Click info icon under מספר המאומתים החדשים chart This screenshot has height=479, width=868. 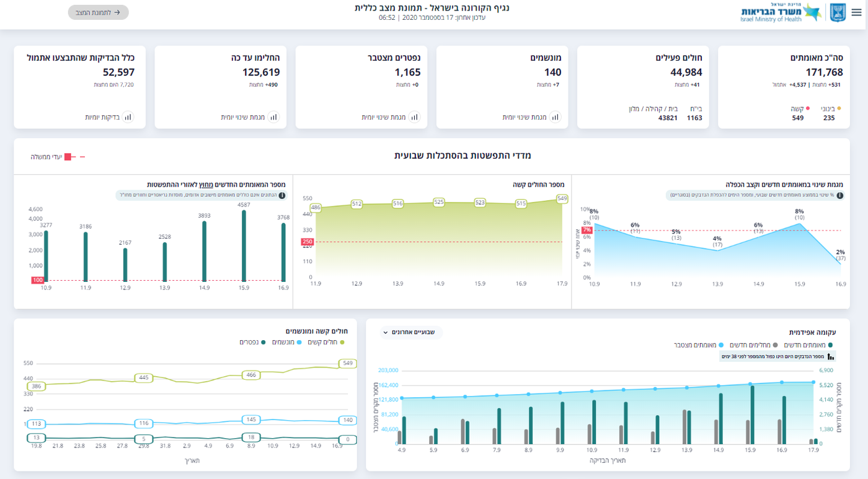[282, 195]
